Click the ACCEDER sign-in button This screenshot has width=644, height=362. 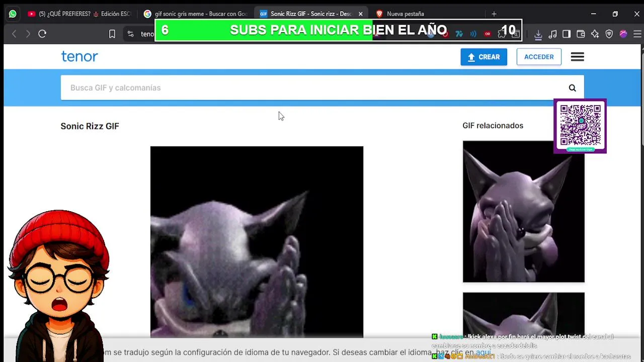click(539, 57)
